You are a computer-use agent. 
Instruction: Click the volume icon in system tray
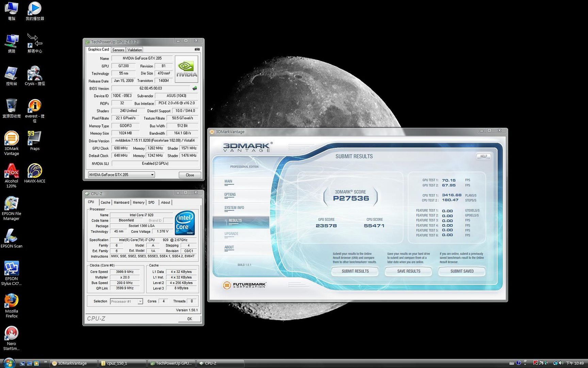click(561, 363)
